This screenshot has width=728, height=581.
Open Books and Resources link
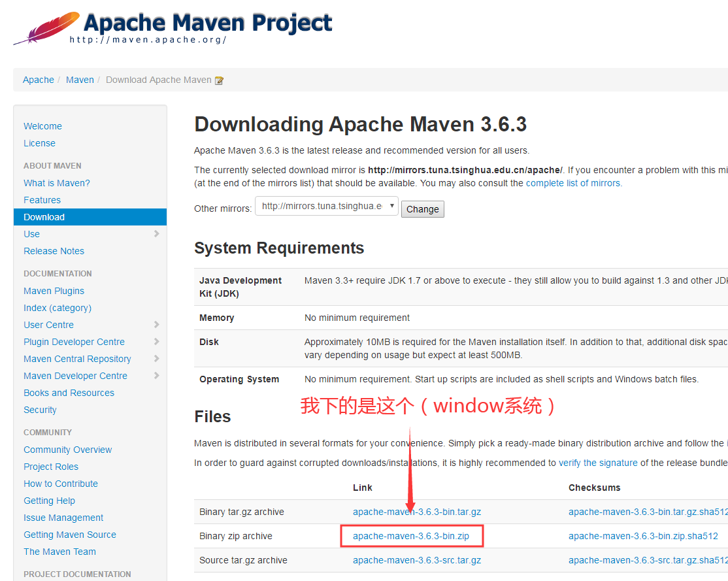point(69,393)
